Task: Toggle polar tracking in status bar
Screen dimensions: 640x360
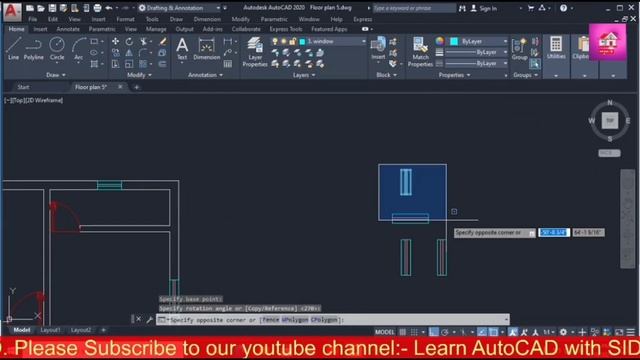Action: point(445,332)
